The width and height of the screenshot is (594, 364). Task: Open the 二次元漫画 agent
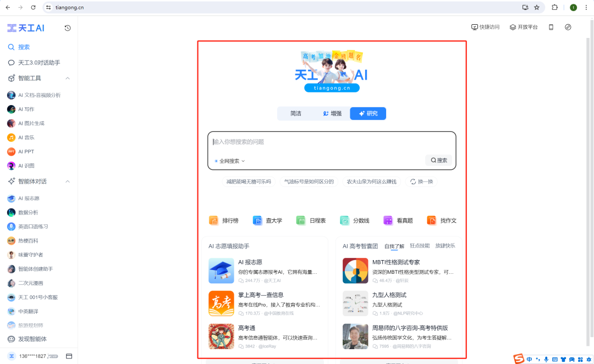(x=25, y=283)
